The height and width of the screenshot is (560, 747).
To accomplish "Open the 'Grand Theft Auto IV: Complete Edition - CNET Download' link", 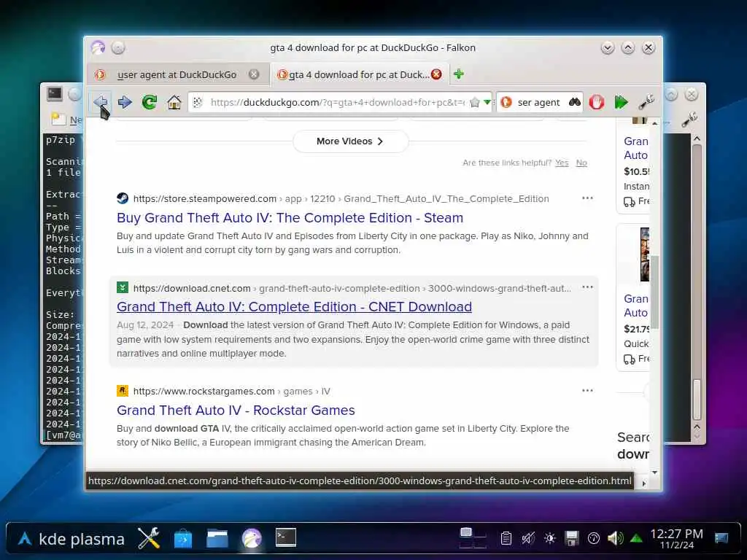I will [x=294, y=307].
